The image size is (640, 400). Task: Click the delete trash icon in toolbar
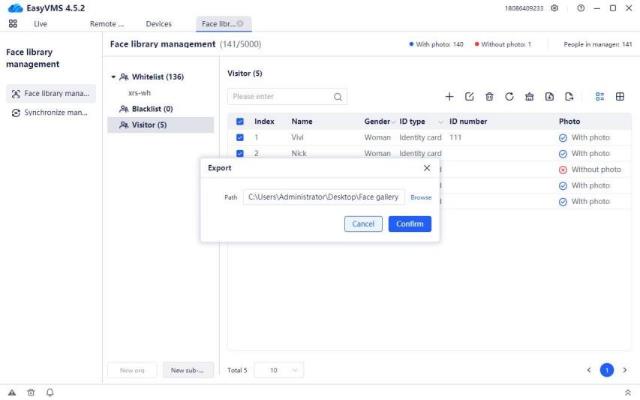tap(489, 97)
